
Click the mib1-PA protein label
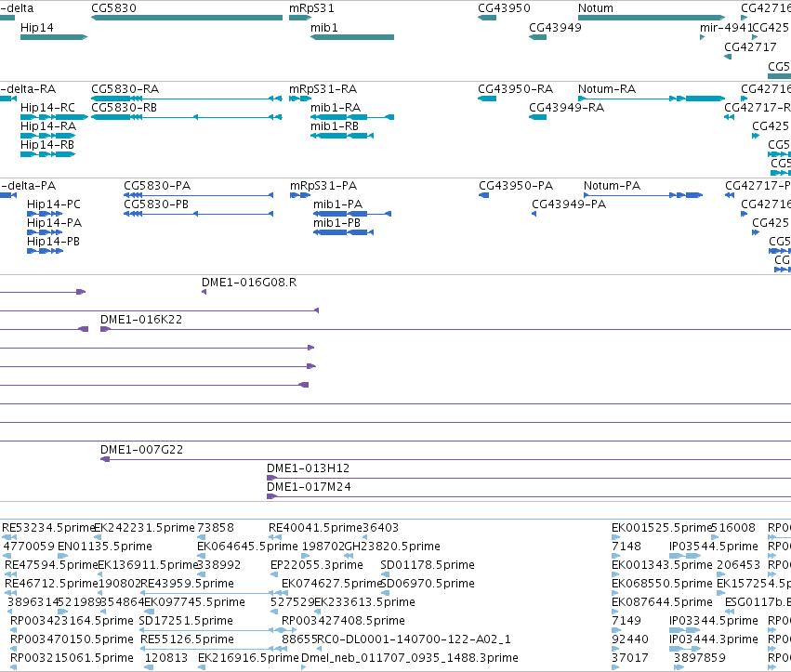point(338,204)
